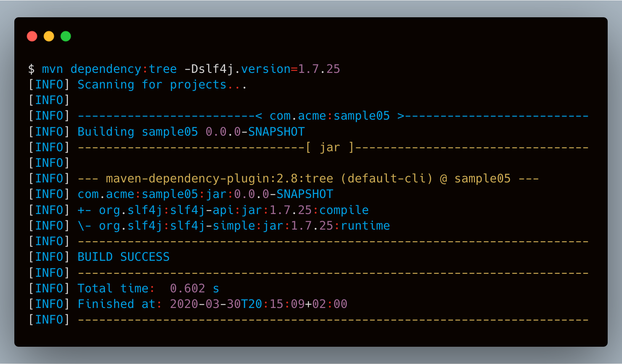Click the green maximize window button
622x364 pixels.
pyautogui.click(x=66, y=36)
